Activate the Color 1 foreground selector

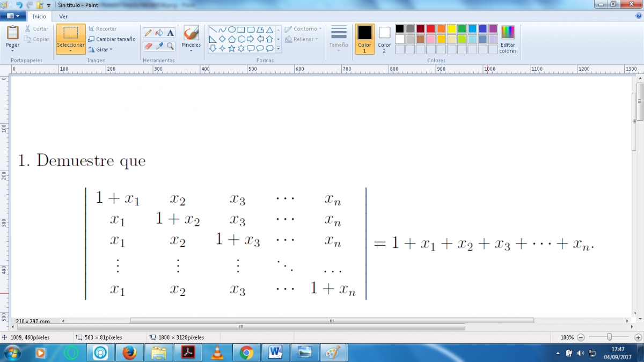364,39
